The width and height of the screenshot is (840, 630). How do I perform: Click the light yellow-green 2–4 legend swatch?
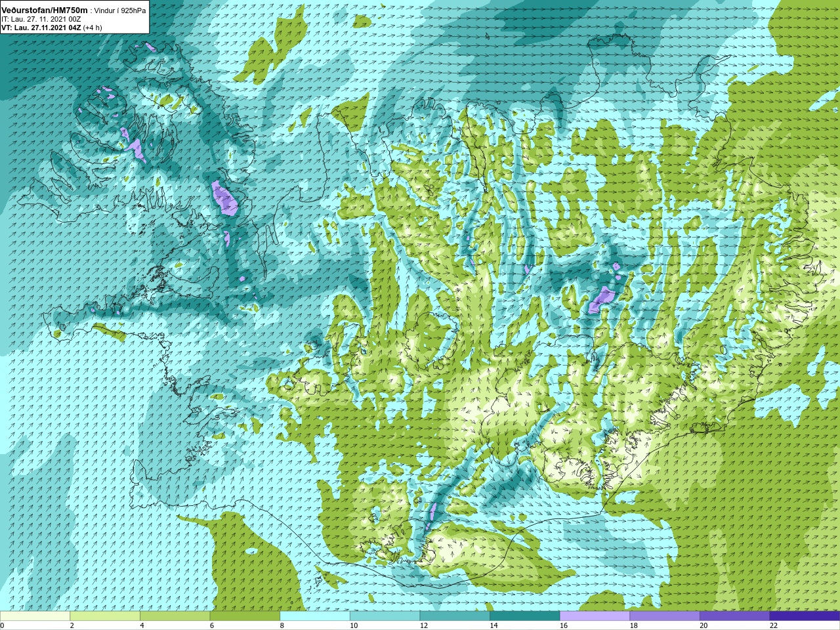[x=105, y=616]
